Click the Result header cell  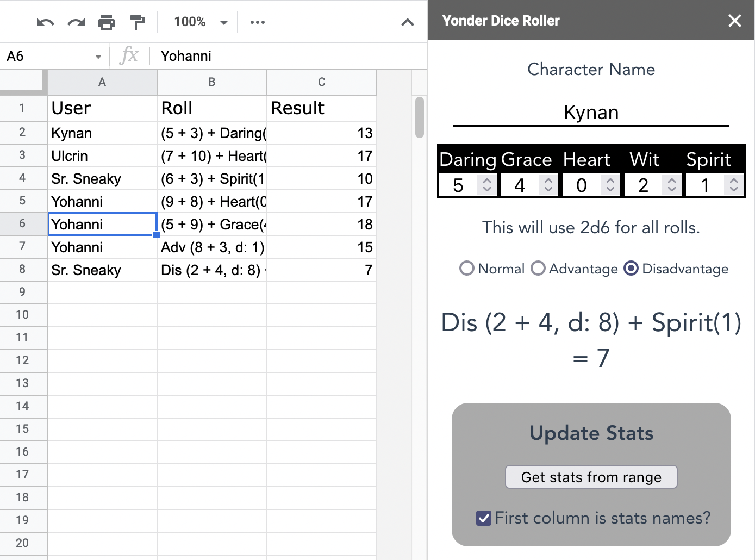pos(322,108)
